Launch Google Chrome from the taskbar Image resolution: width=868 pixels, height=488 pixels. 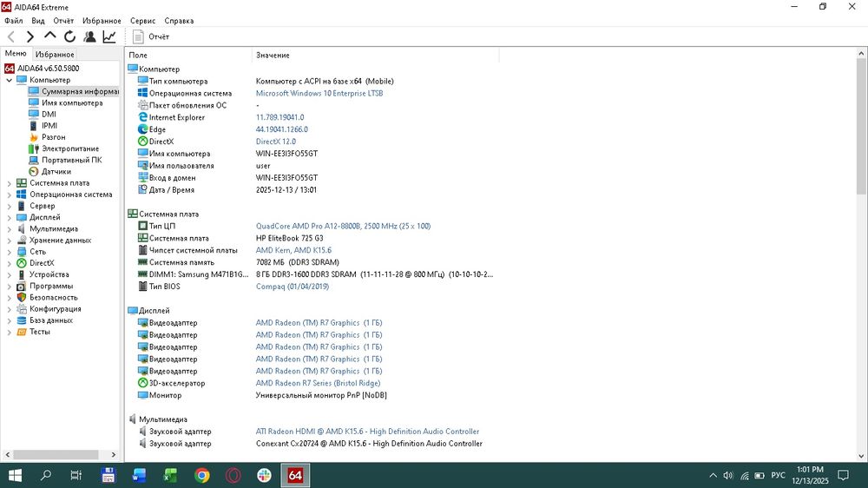click(x=202, y=475)
